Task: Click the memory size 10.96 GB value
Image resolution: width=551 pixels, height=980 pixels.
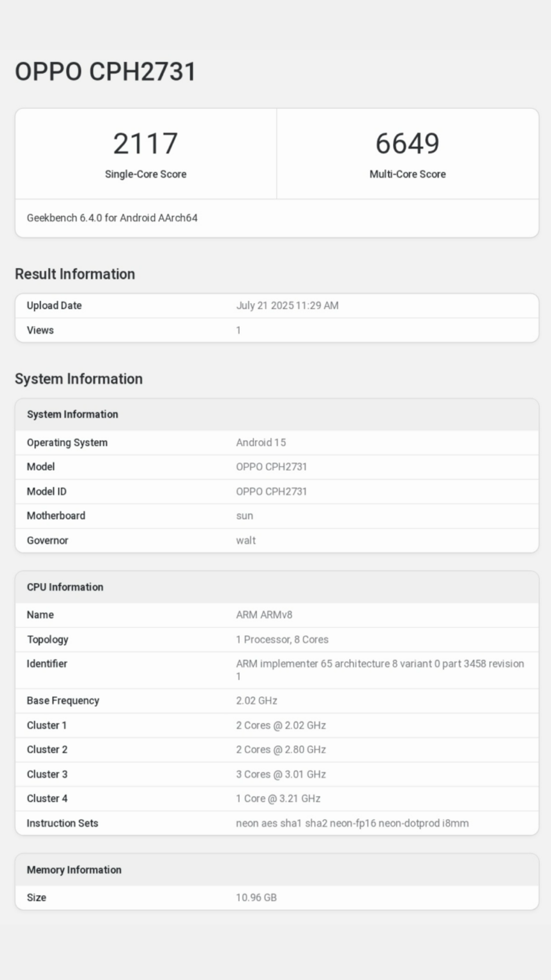Action: point(256,898)
